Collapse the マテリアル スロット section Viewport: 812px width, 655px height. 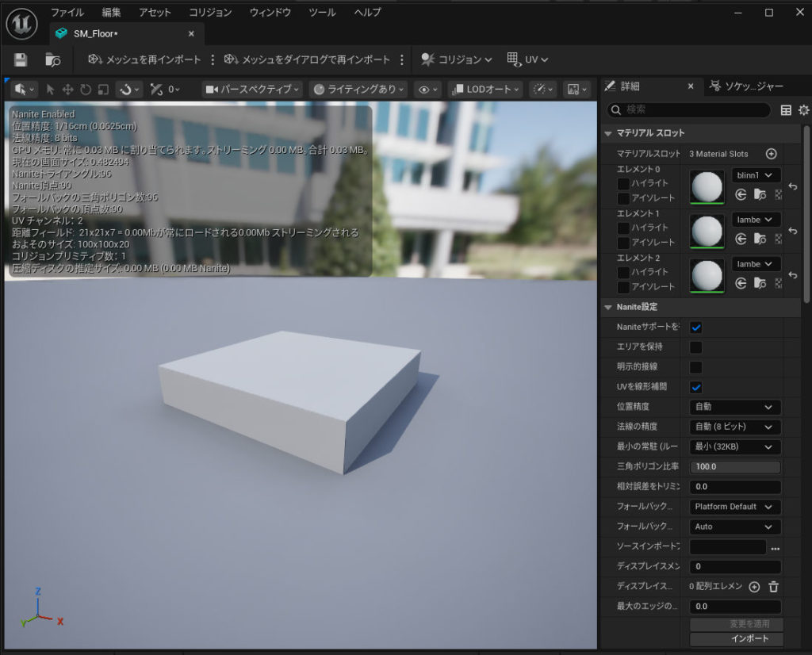click(x=609, y=133)
